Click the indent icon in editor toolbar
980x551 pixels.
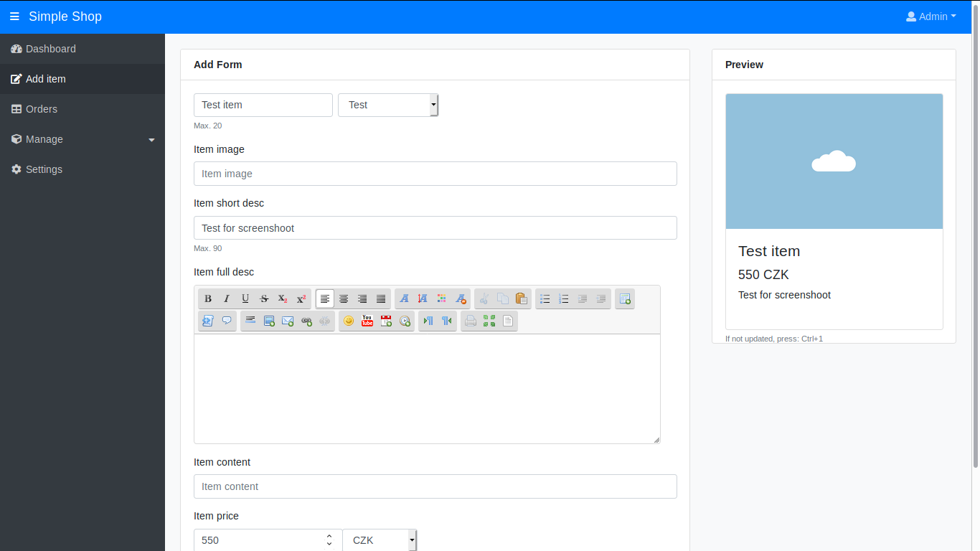click(x=583, y=298)
